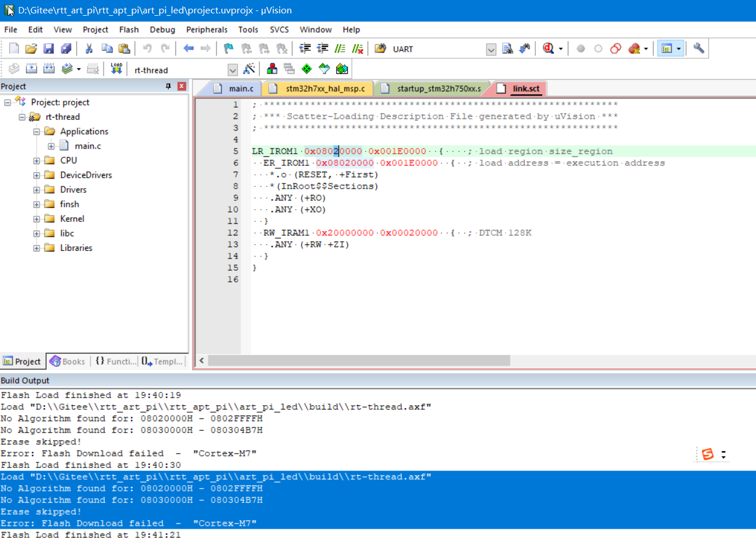
Task: Click the Translate file icon
Action: [14, 69]
